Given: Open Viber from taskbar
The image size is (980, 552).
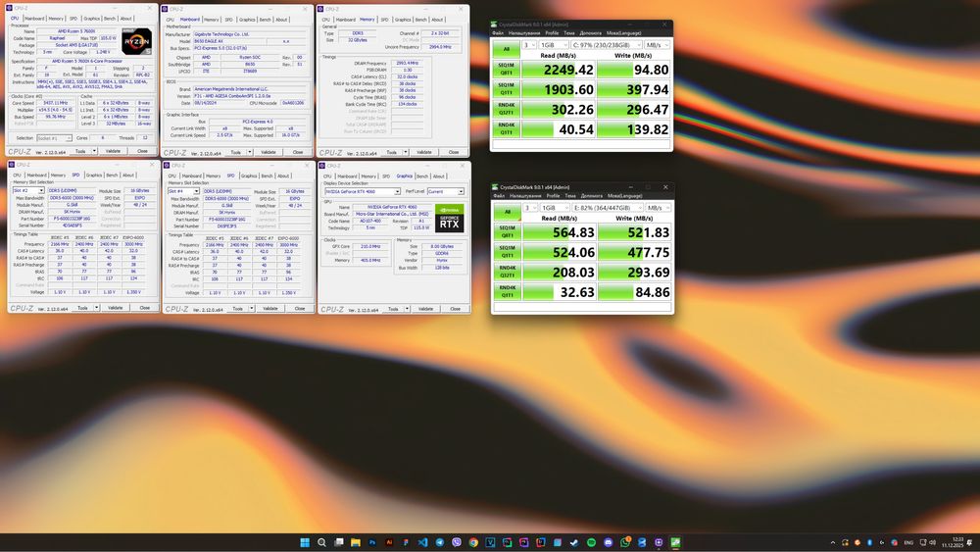Looking at the screenshot, I should click(x=457, y=542).
